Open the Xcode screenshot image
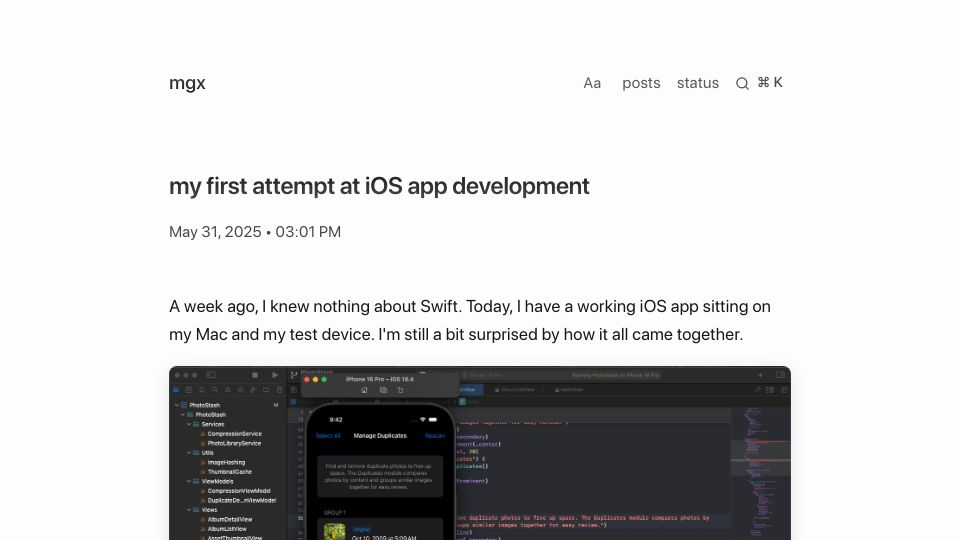960x540 pixels. click(x=480, y=453)
